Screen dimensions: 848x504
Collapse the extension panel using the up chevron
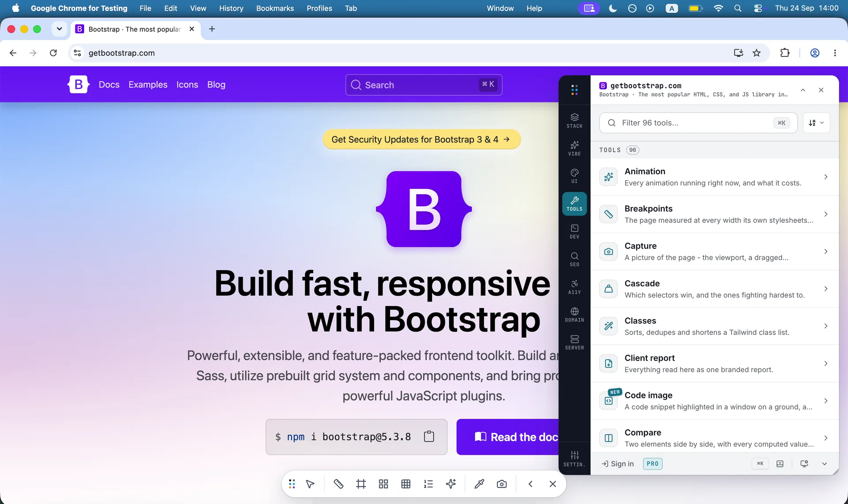point(803,90)
